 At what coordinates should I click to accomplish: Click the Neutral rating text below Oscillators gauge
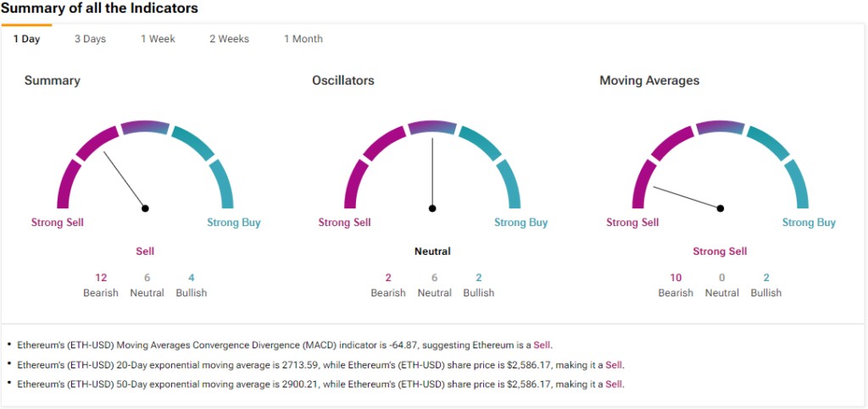click(432, 251)
